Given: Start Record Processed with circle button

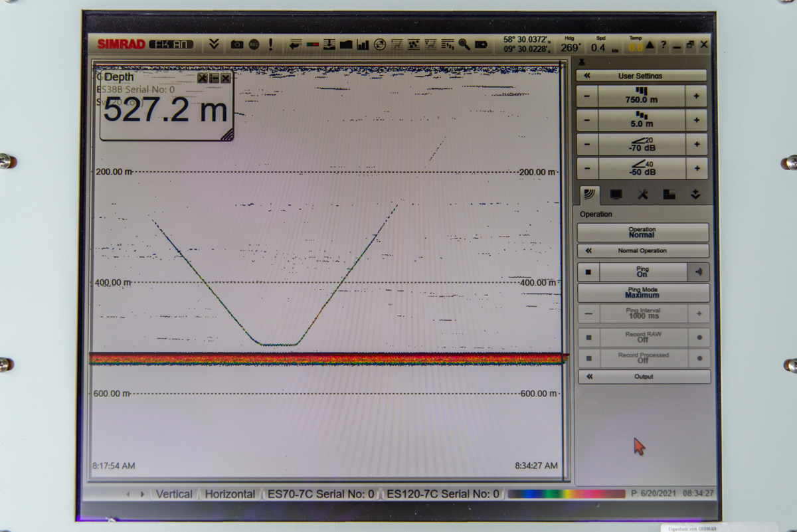Looking at the screenshot, I should coord(699,359).
